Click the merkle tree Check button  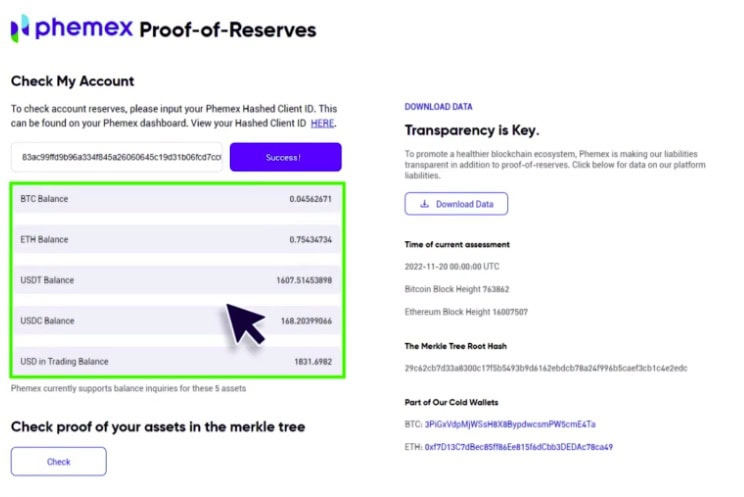click(58, 461)
